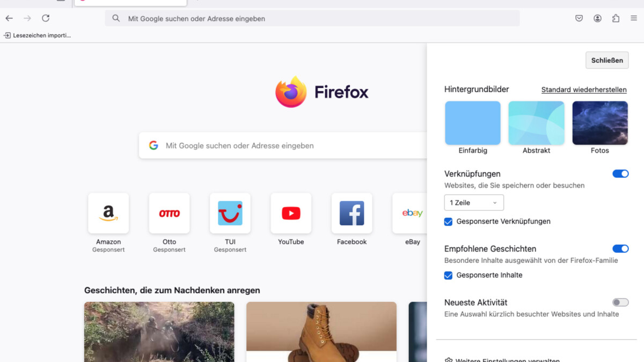Open the Firefox account icon
The height and width of the screenshot is (362, 644).
click(x=597, y=18)
